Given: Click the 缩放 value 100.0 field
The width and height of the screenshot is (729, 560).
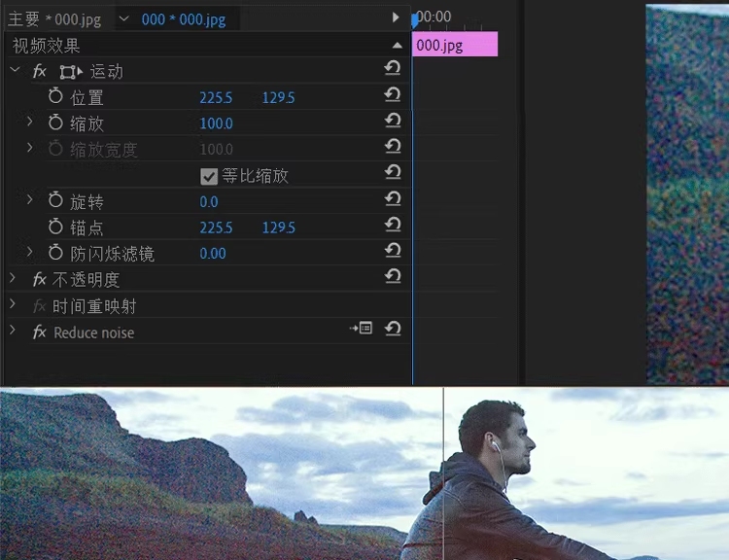Looking at the screenshot, I should coord(216,123).
